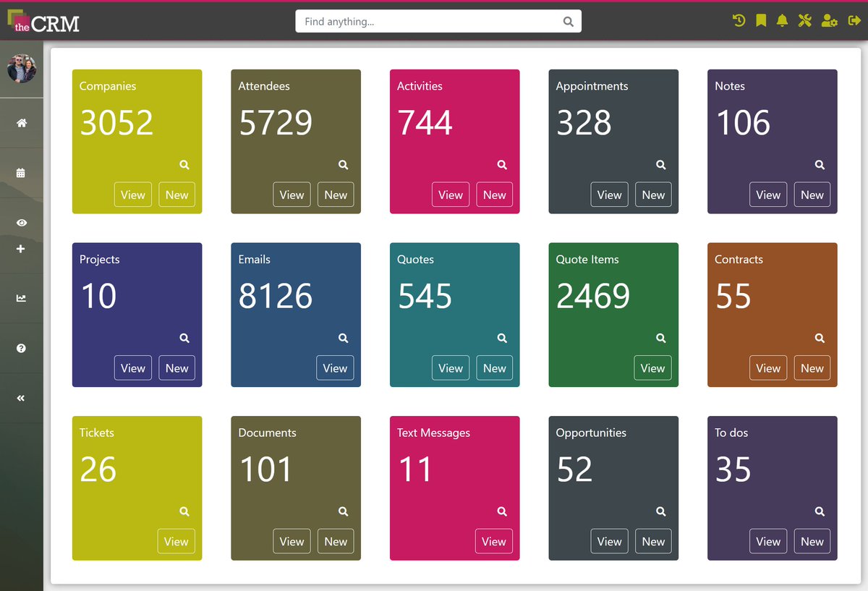Viewport: 868px width, 591px height.
Task: Collapse the sidebar with the double chevron
Action: [x=22, y=398]
